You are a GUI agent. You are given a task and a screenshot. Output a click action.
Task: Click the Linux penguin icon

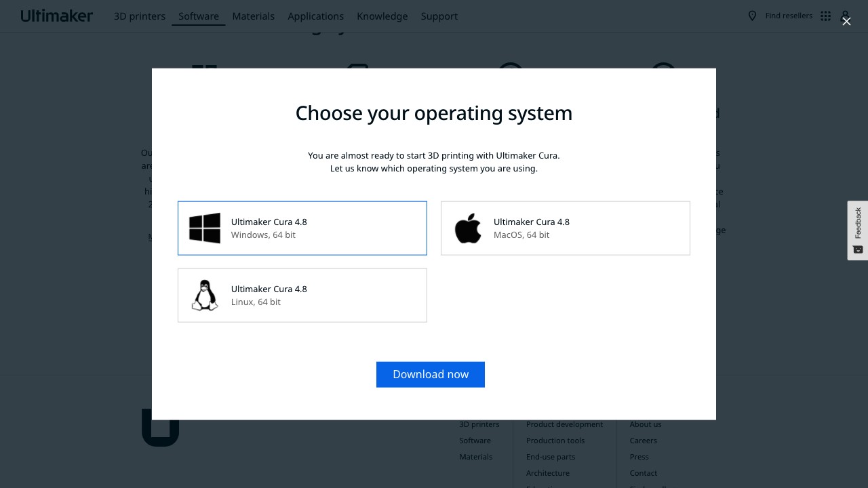tap(205, 295)
